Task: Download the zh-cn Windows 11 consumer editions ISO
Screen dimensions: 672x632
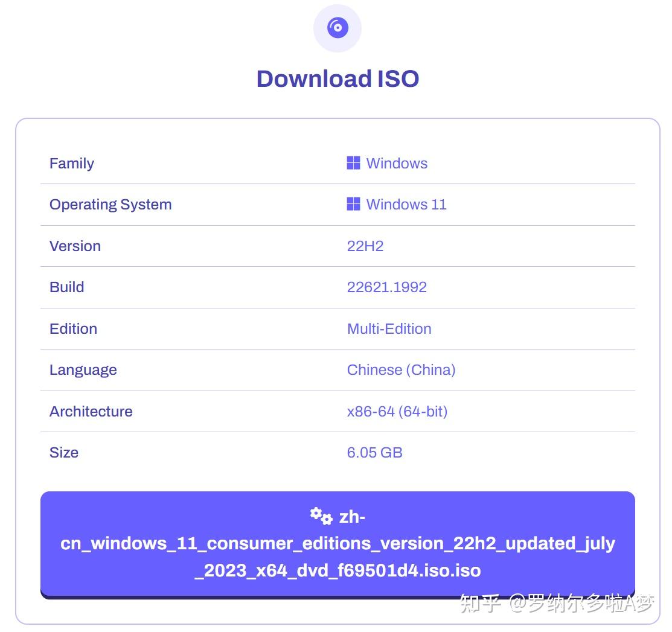Action: [x=337, y=543]
